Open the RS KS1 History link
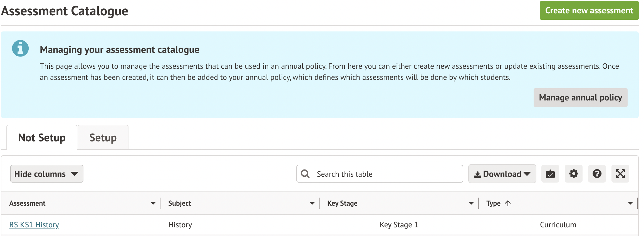The width and height of the screenshot is (644, 236). coord(34,225)
